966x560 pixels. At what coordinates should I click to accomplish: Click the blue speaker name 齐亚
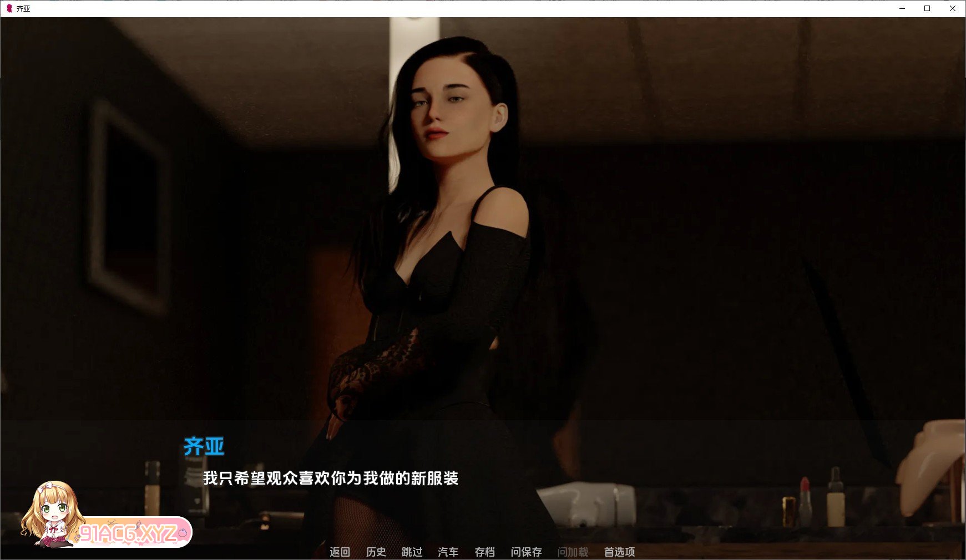(204, 446)
